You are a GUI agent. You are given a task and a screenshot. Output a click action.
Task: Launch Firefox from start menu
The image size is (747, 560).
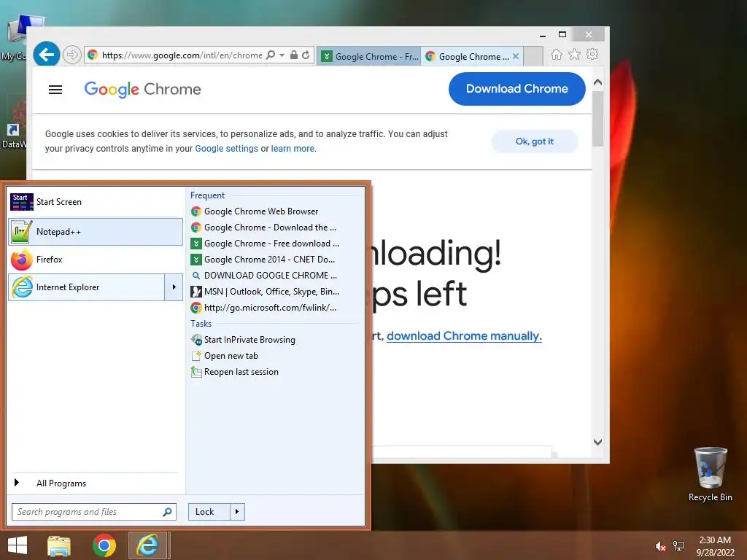coord(96,260)
